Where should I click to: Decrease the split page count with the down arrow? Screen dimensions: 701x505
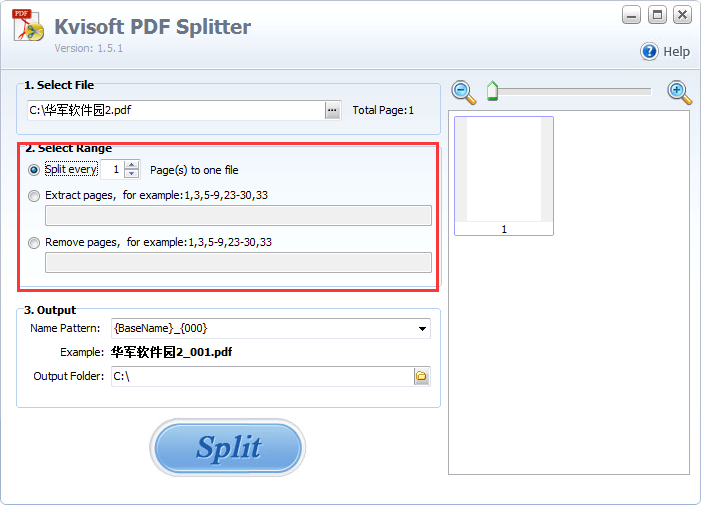[x=131, y=174]
